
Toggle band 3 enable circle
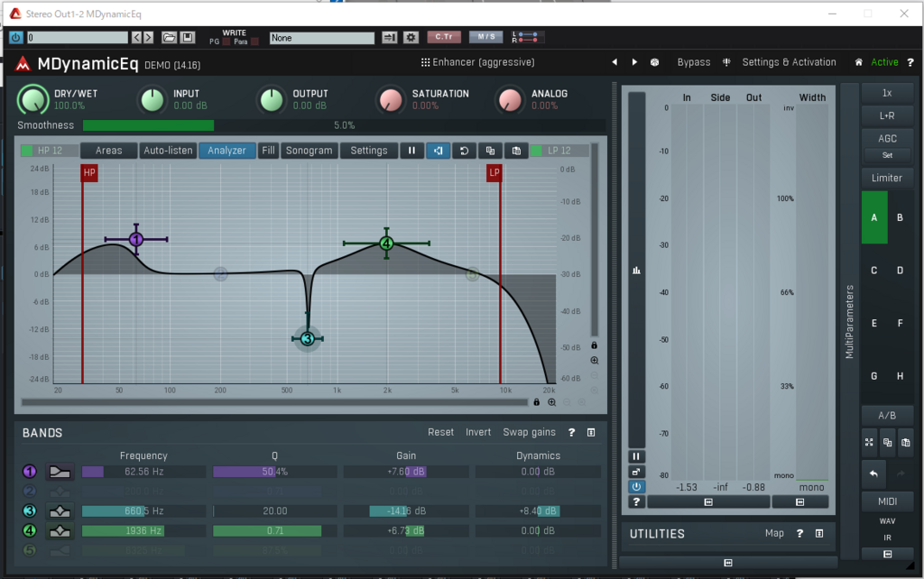tap(30, 511)
